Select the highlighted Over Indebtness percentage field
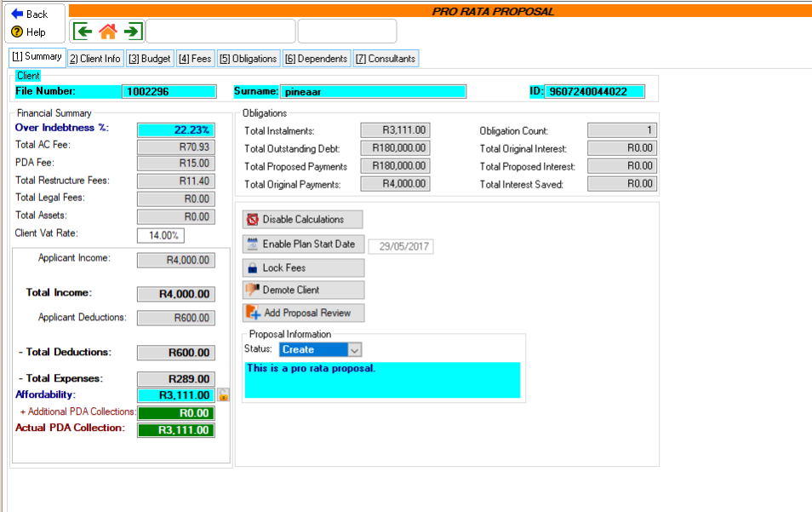Screen dimensions: 812x512 click(x=175, y=128)
